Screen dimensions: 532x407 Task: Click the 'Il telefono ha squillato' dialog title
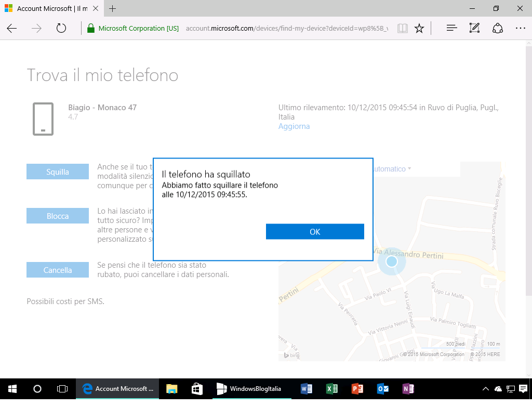206,175
